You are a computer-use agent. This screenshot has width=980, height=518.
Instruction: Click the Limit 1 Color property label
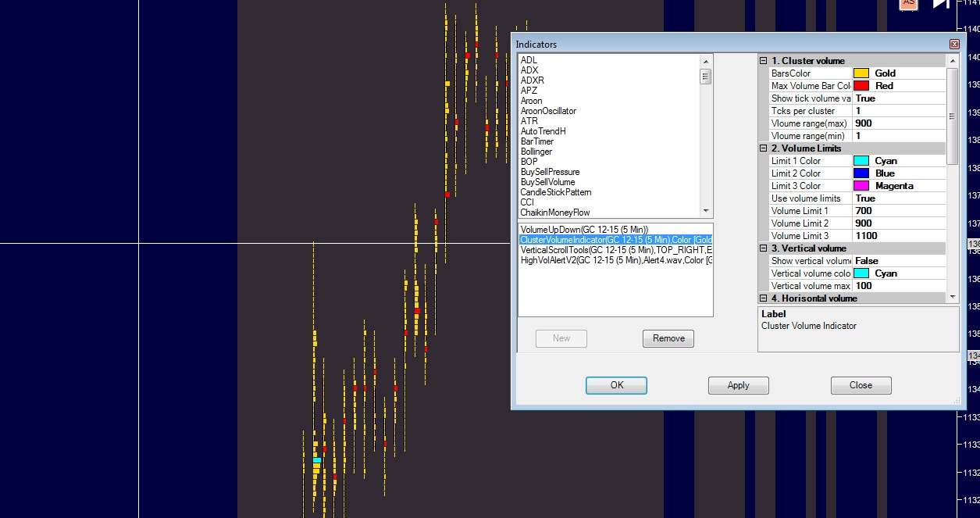click(796, 161)
